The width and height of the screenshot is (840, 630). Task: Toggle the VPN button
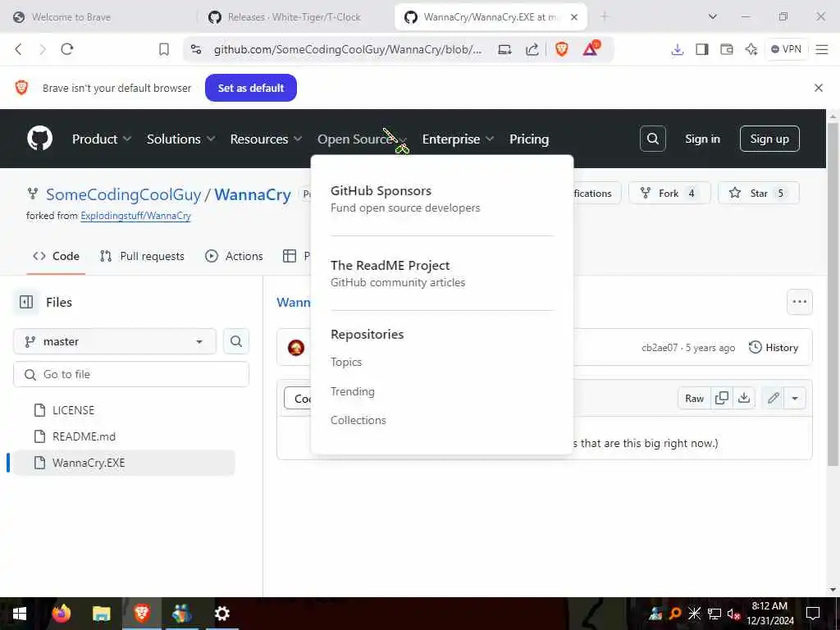(786, 49)
